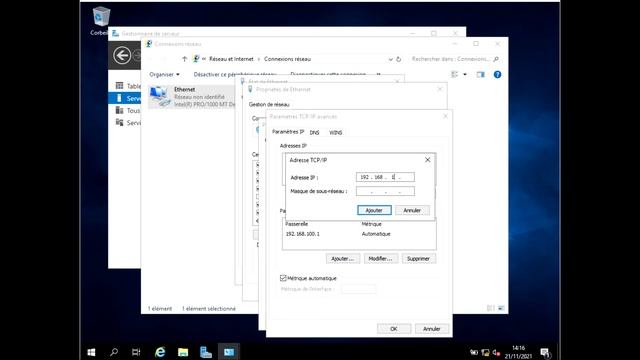This screenshot has height=360, width=640.
Task: Click 'Ajouter...' under the gateway list
Action: (343, 259)
